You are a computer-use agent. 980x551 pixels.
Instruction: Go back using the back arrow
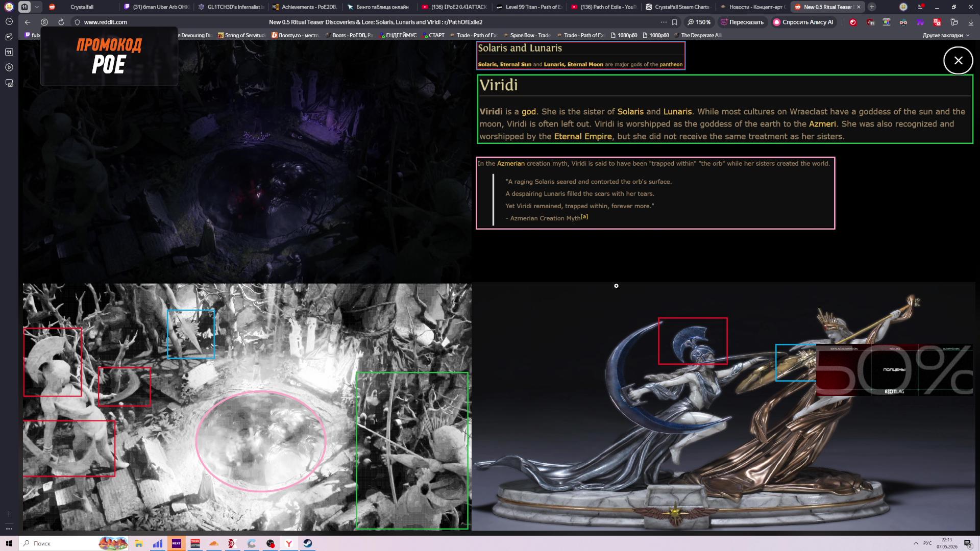point(28,22)
